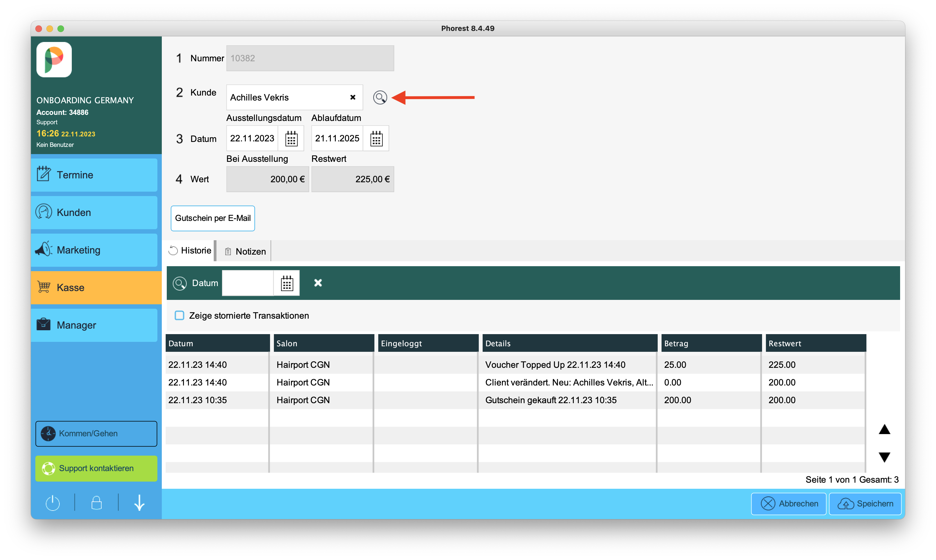The width and height of the screenshot is (936, 560).
Task: Click Account: 34886 text in sidebar
Action: (62, 112)
